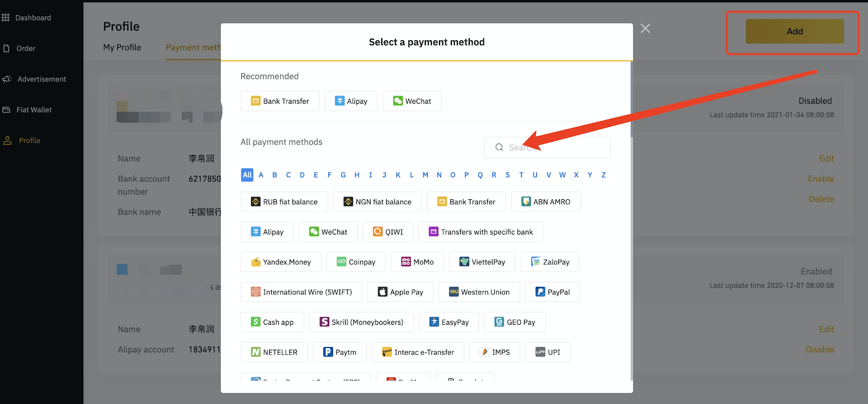The width and height of the screenshot is (868, 404).
Task: Choose UPI payment method
Action: (547, 352)
